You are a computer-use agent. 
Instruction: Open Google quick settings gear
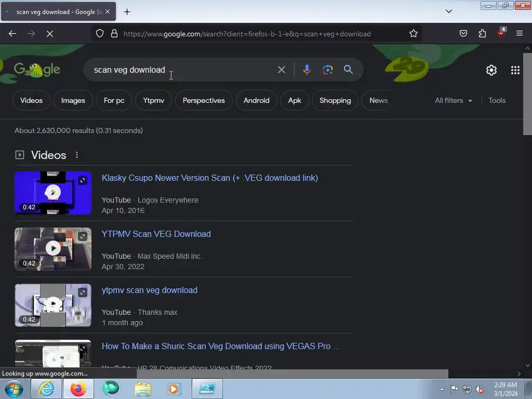click(x=491, y=70)
